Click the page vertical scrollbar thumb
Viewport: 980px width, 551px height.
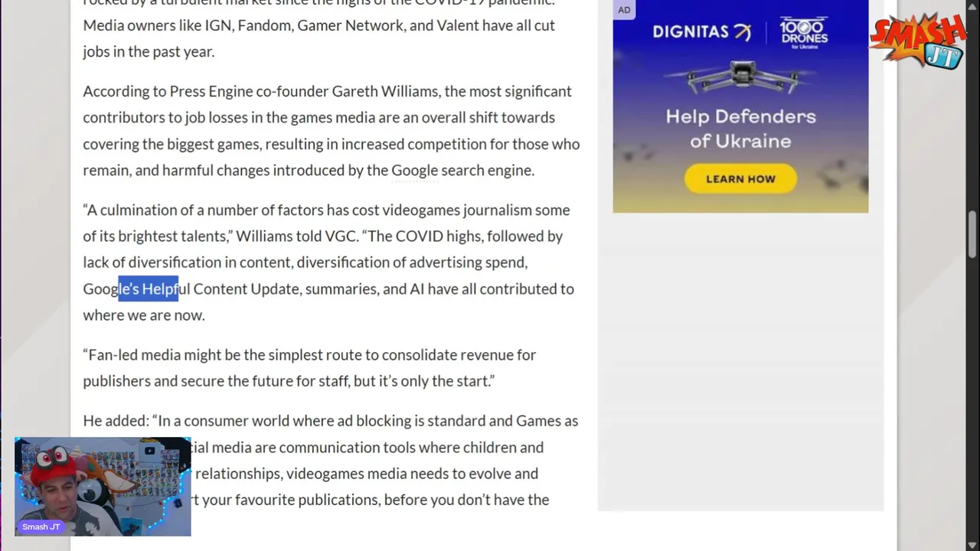[x=972, y=234]
